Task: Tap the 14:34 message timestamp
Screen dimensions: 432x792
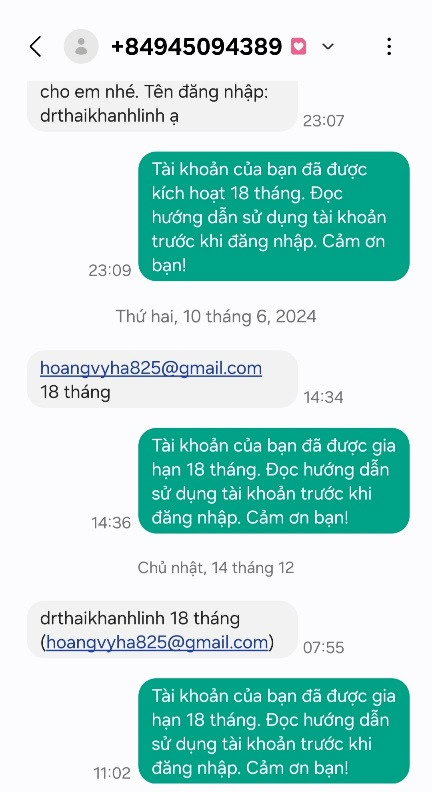Action: [x=323, y=397]
